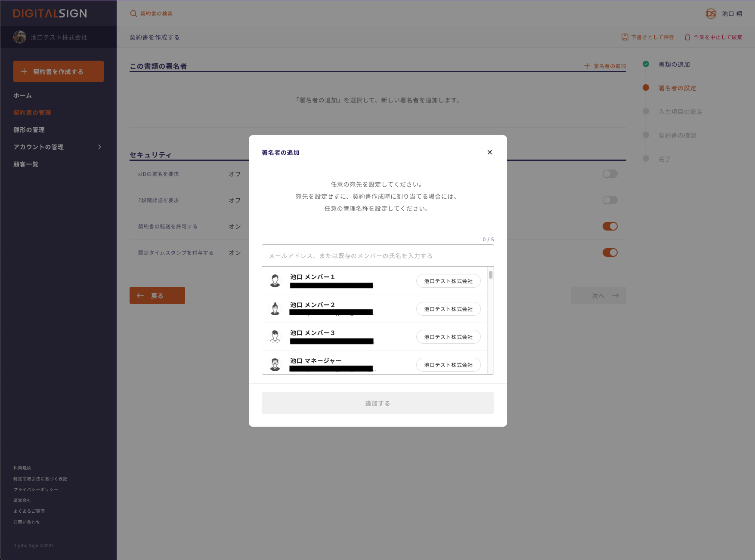Select avatar of 池口 メンバー1
The height and width of the screenshot is (560, 755).
tap(275, 281)
